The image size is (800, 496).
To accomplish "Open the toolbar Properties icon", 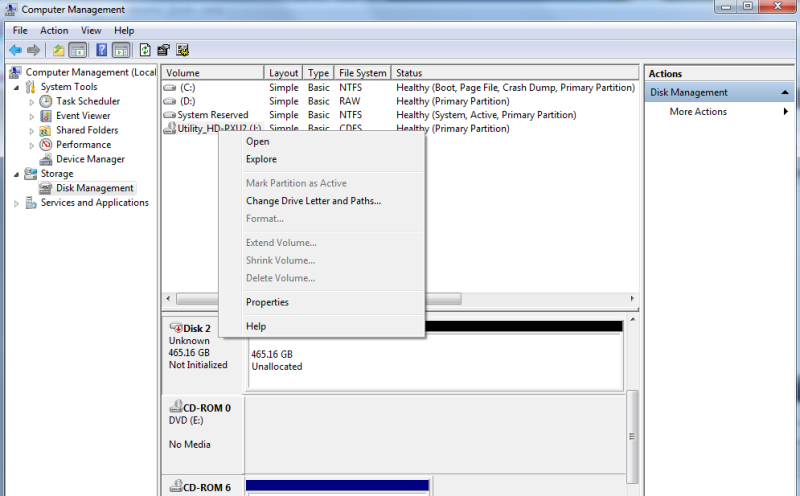I will click(x=163, y=50).
